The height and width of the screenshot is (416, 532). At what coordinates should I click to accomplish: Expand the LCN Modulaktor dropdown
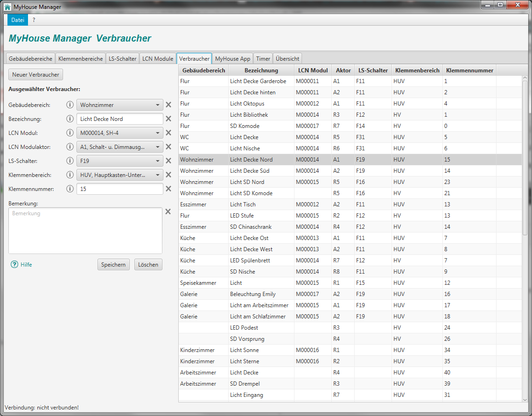click(119, 147)
